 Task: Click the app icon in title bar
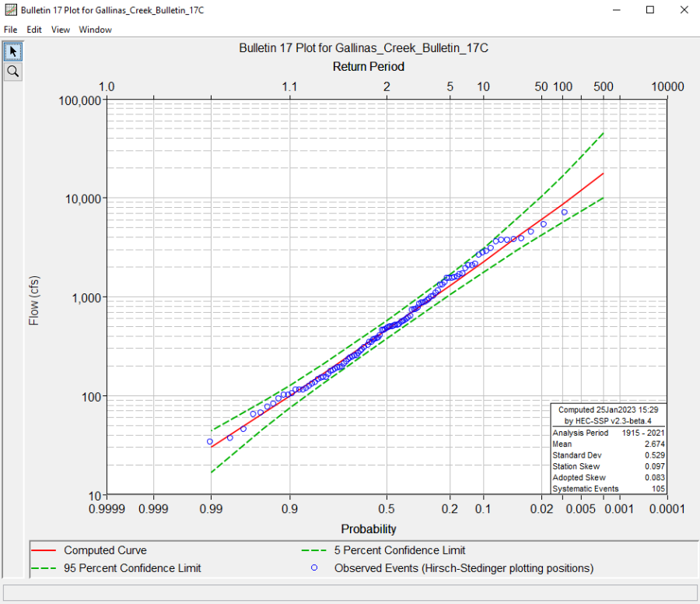click(10, 10)
